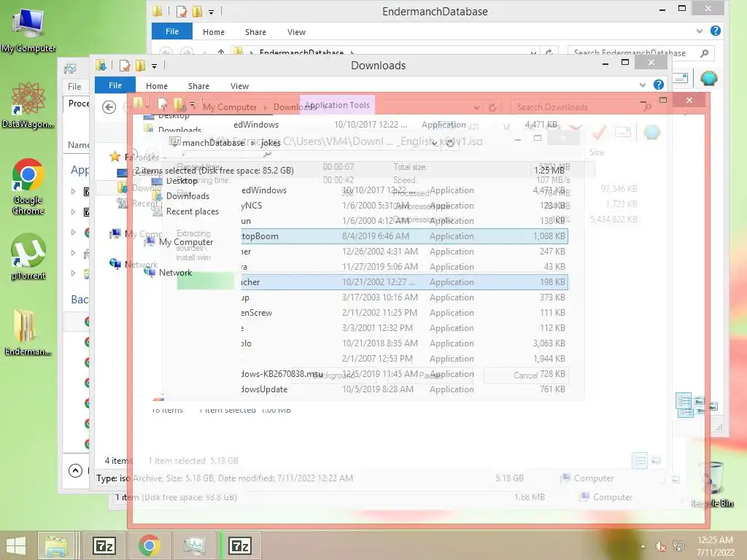Open Chrome from the taskbar
Screen dimensions: 747x560
click(x=149, y=545)
